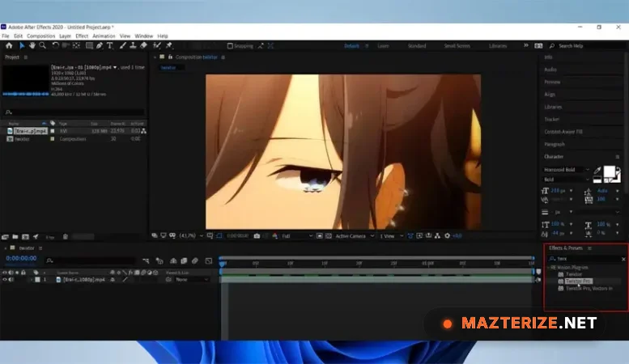Click the frame blending icon in timeline
Screen dimensions: 629x364
[184, 261]
